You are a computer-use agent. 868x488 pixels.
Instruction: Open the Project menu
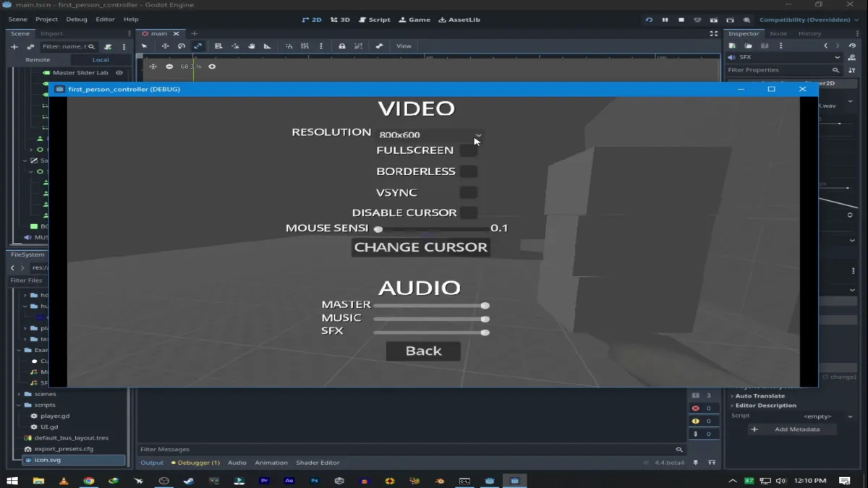point(46,20)
